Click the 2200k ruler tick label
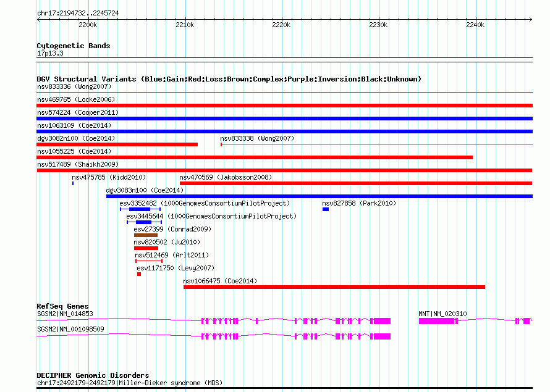550x392 pixels. click(x=88, y=25)
